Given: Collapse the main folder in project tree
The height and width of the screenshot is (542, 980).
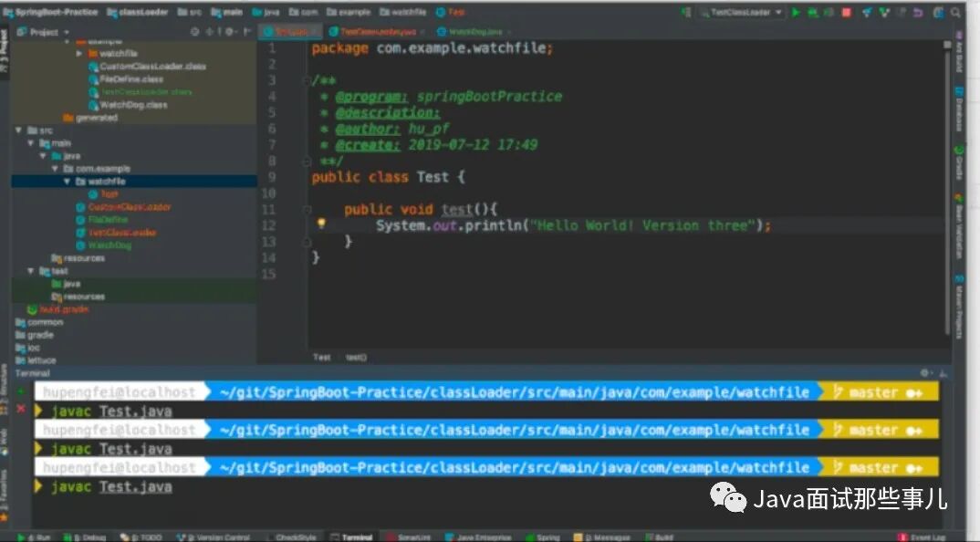Looking at the screenshot, I should (31, 143).
